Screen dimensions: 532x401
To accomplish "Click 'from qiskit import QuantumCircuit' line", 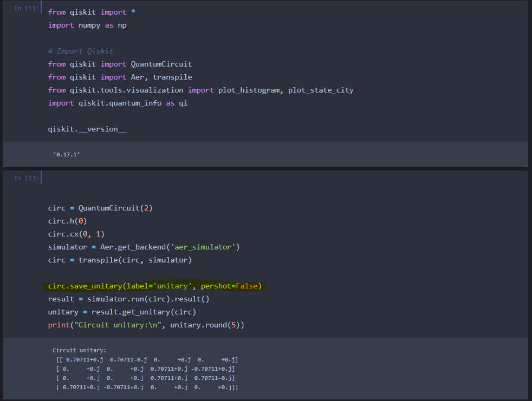I will click(120, 64).
